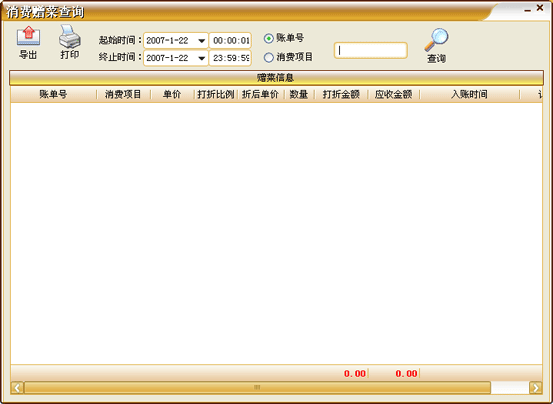Viewport: 553px width, 404px height.
Task: Click the 应收金额 column header
Action: [393, 94]
